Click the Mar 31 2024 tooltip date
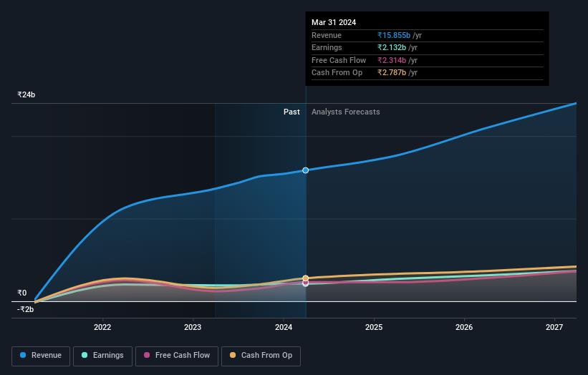 point(334,22)
